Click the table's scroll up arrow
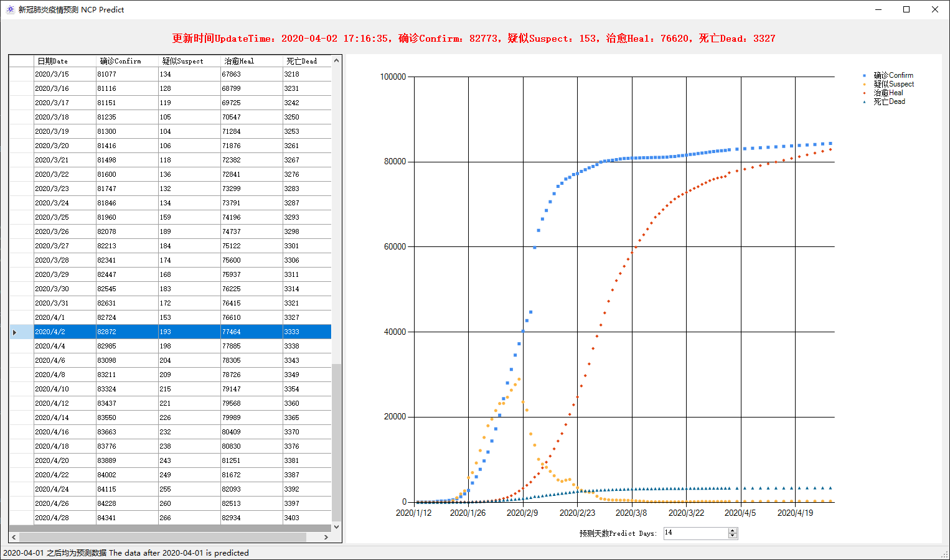The height and width of the screenshot is (560, 950). pos(337,60)
